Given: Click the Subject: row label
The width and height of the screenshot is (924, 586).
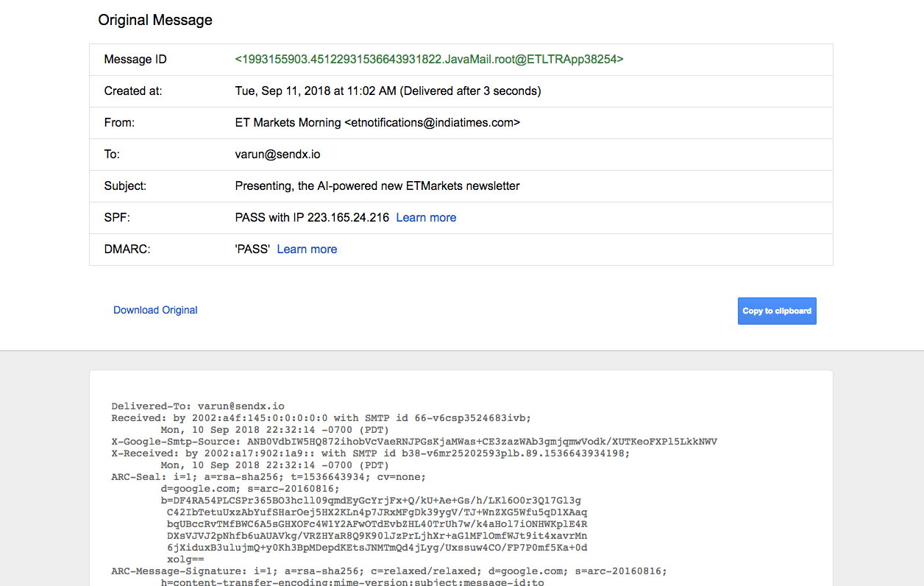Looking at the screenshot, I should pyautogui.click(x=125, y=186).
